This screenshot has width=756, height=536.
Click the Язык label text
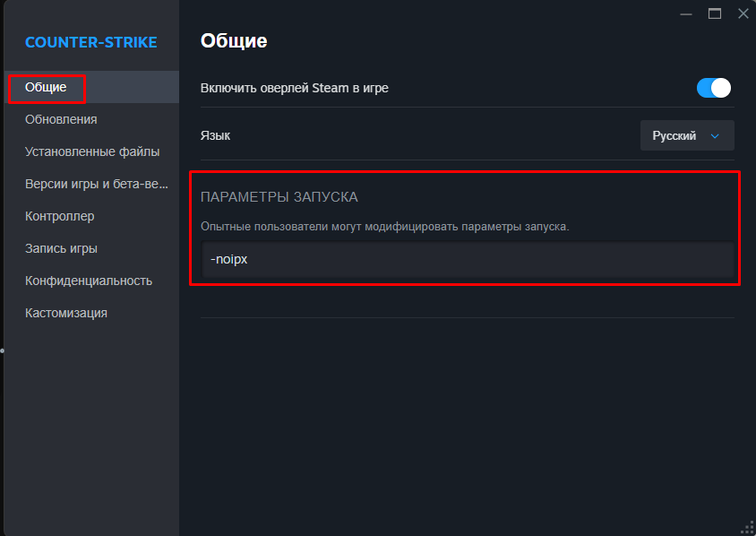(215, 136)
